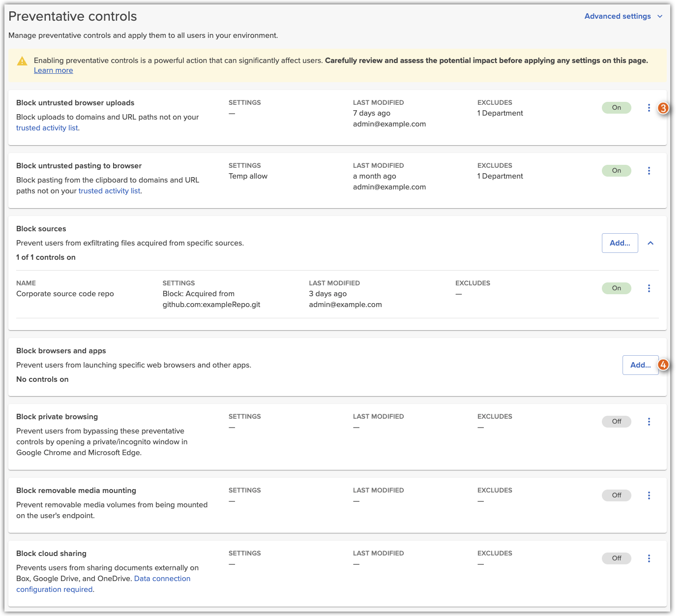Open options menu for Corporate source code repo
Viewport: 683px width, 616px height.
point(649,288)
